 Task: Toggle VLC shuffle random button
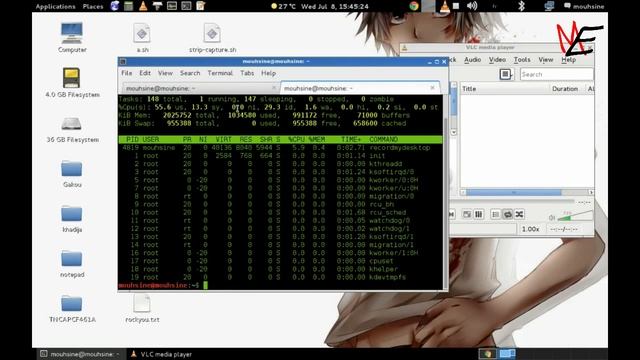(519, 214)
